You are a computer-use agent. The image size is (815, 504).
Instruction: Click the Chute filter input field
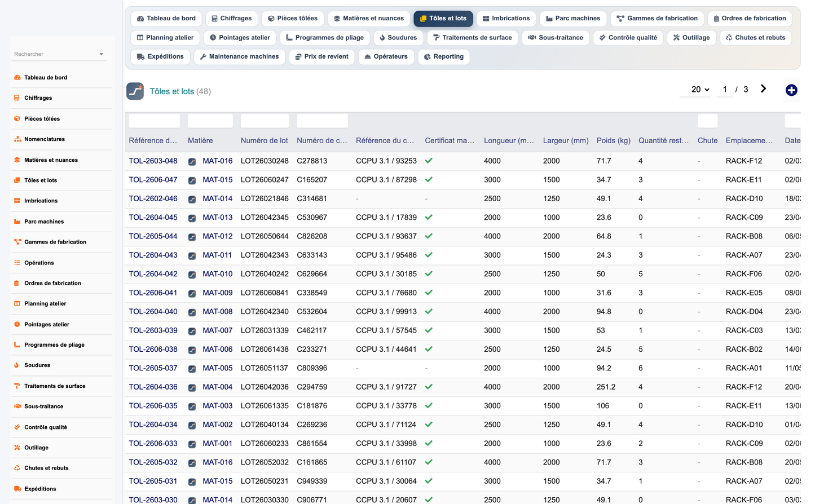point(707,121)
